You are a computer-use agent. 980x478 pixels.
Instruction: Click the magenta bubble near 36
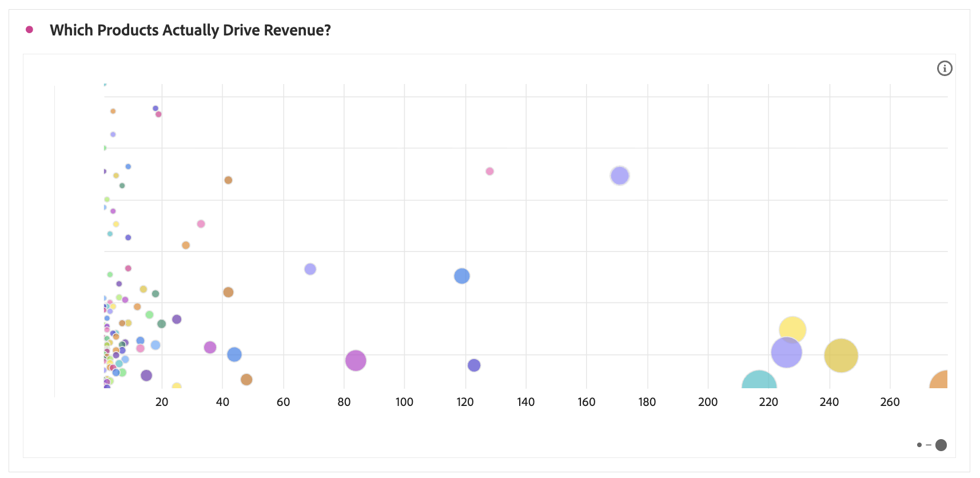pos(210,347)
